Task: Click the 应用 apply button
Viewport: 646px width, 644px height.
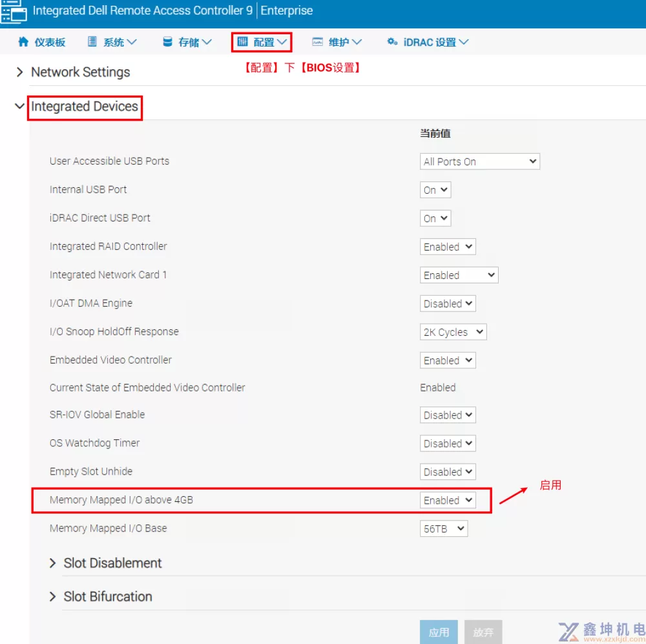Action: click(x=439, y=632)
